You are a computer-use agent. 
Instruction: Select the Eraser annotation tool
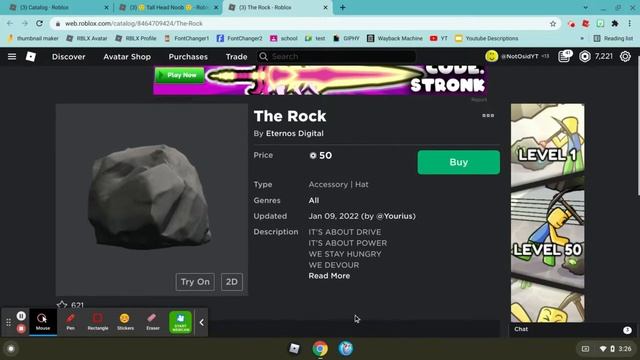[153, 322]
